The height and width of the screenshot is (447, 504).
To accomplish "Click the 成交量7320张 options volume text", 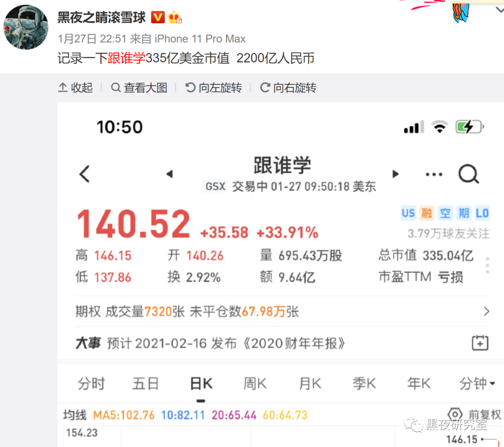I will click(x=145, y=312).
